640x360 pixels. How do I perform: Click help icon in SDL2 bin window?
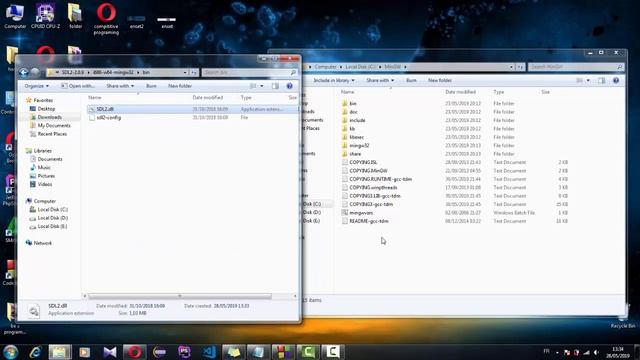(289, 86)
